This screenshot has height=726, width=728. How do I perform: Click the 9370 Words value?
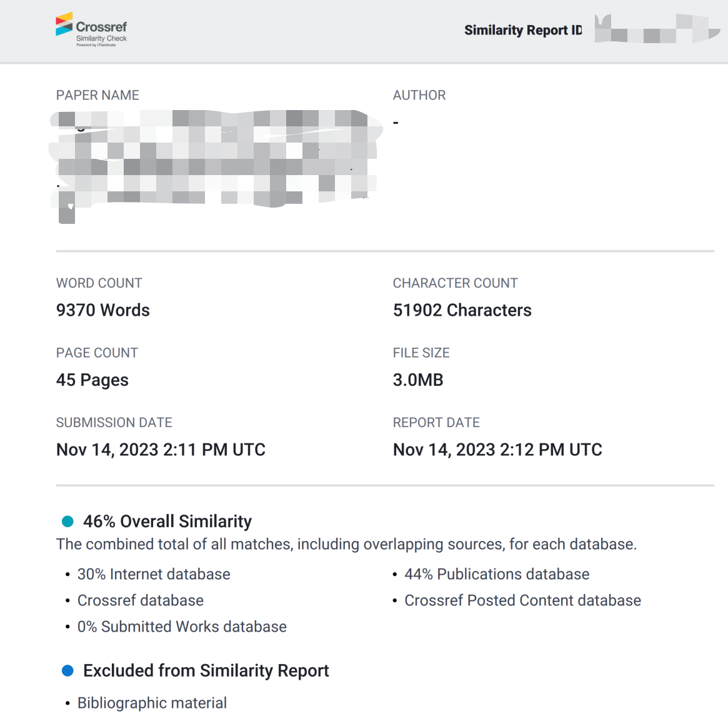(103, 310)
